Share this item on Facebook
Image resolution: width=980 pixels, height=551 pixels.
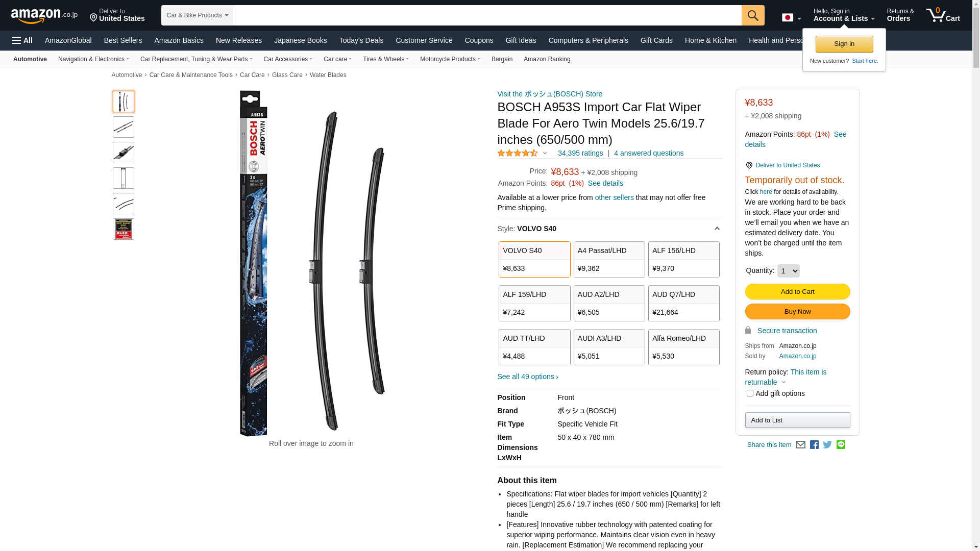(x=814, y=445)
